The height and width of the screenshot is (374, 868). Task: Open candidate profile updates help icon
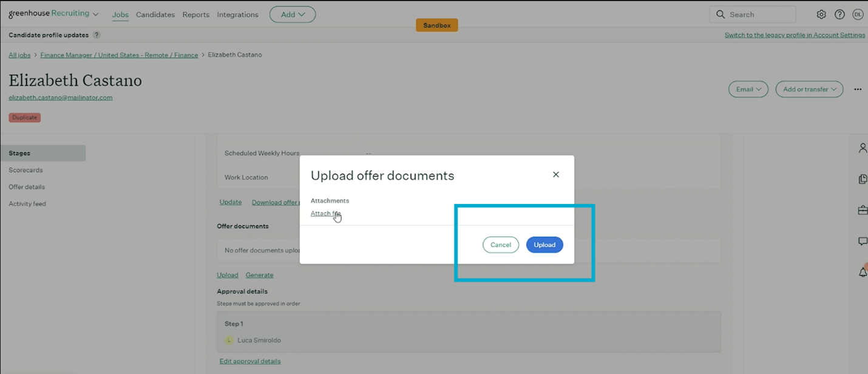point(97,35)
